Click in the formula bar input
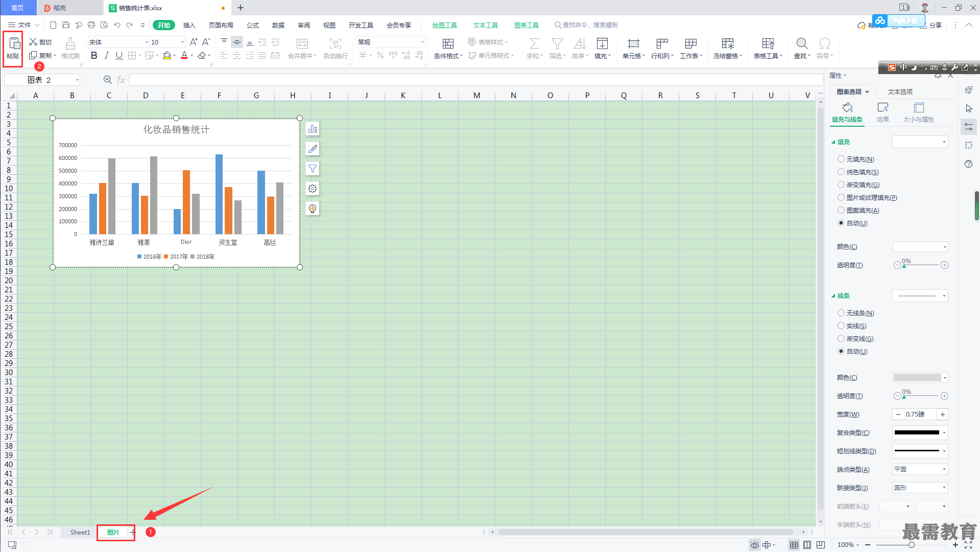Viewport: 980px width, 552px height. click(x=476, y=80)
